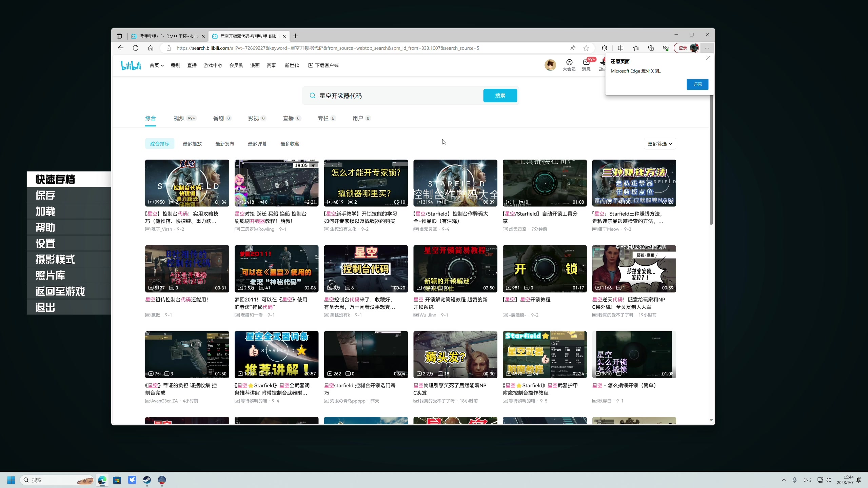The image size is (868, 488).
Task: Click the Edge back arrow
Action: [x=121, y=48]
